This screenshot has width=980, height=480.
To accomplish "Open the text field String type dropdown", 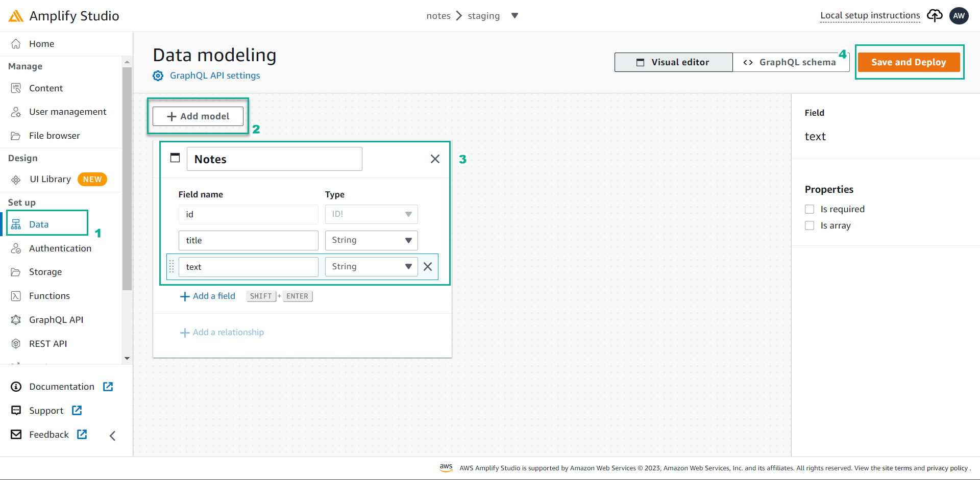I will click(x=371, y=267).
